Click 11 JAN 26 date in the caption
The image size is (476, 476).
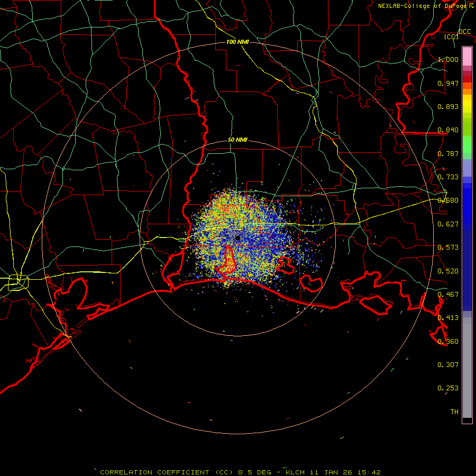[331, 472]
